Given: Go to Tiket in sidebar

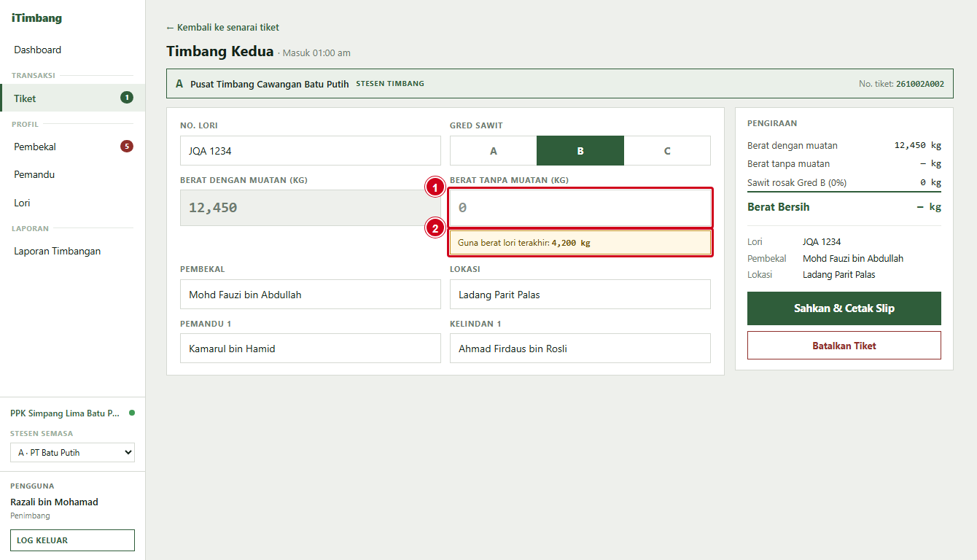Looking at the screenshot, I should click(x=72, y=98).
